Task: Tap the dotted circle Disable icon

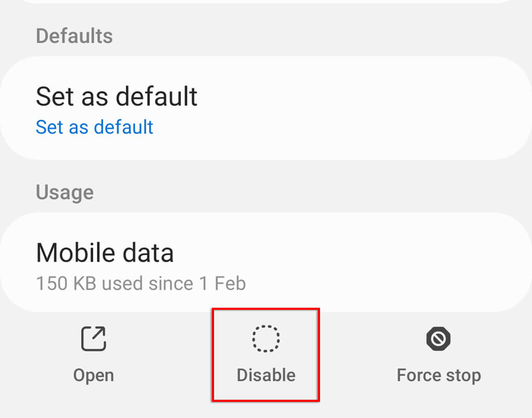Action: click(266, 338)
